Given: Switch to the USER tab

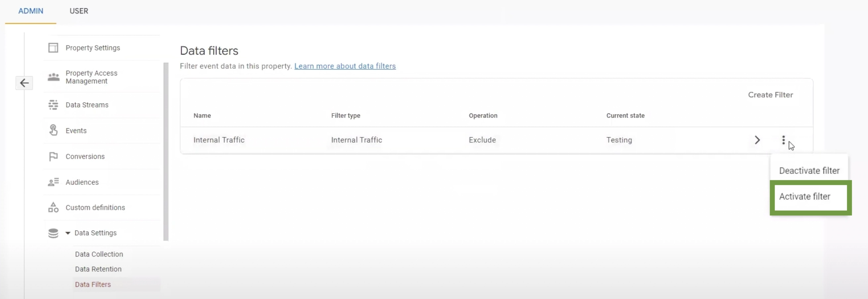Looking at the screenshot, I should (79, 11).
